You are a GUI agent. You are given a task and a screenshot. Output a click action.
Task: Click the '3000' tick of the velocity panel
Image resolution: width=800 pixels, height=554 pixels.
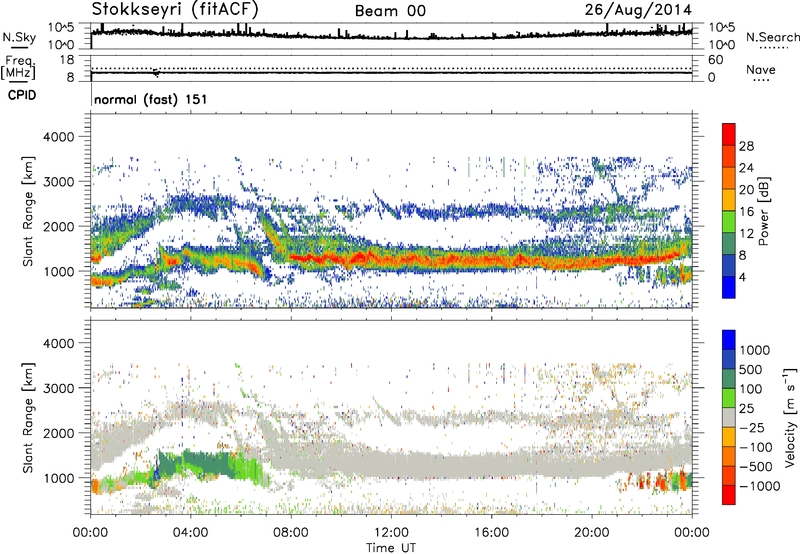pyautogui.click(x=58, y=388)
